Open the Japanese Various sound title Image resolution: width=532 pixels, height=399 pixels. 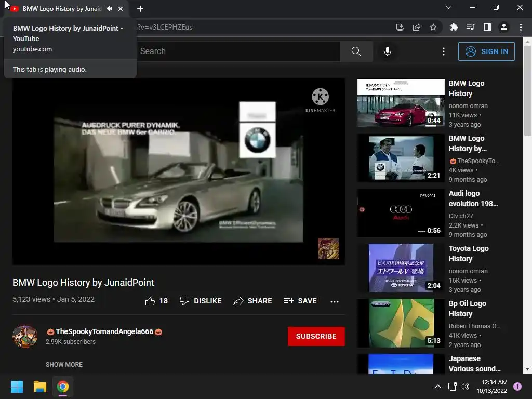475,364
